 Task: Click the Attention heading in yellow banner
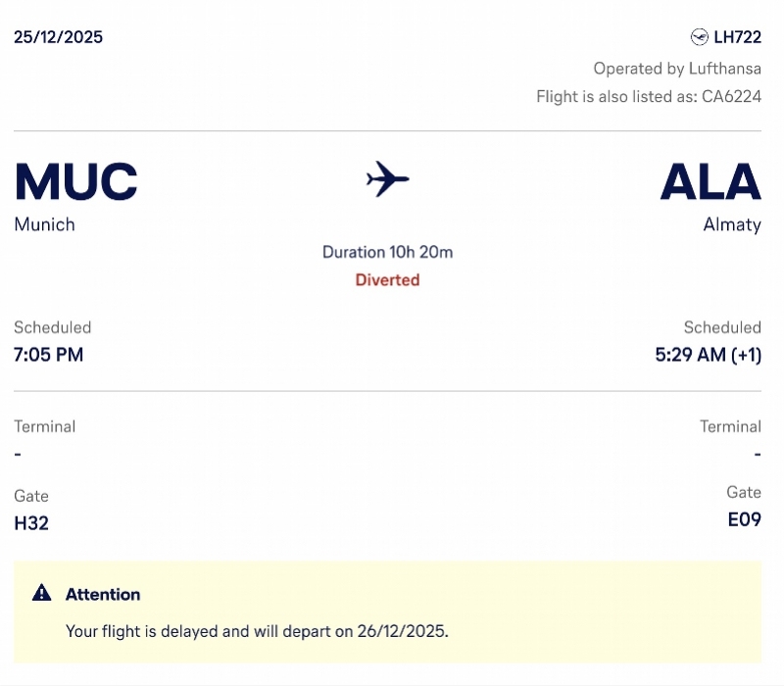tap(103, 594)
